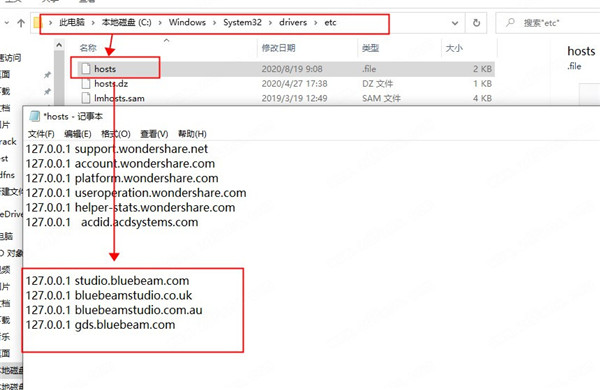Expand chevron after 本地磁盘 (C:) in path

click(x=160, y=23)
